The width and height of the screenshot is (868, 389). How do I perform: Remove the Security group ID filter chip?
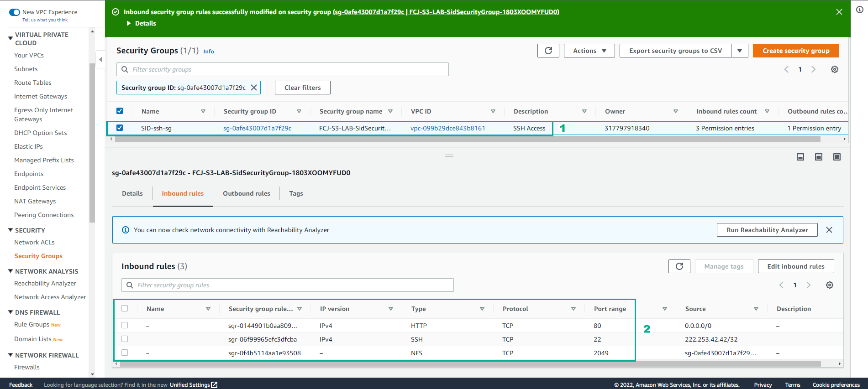point(254,88)
